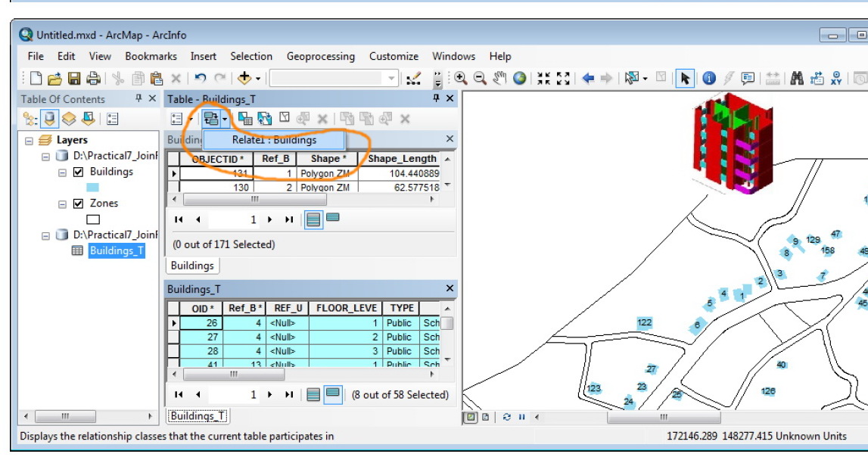This screenshot has width=868, height=460.
Task: Open the Table Options dropdown arrow
Action: [x=191, y=119]
